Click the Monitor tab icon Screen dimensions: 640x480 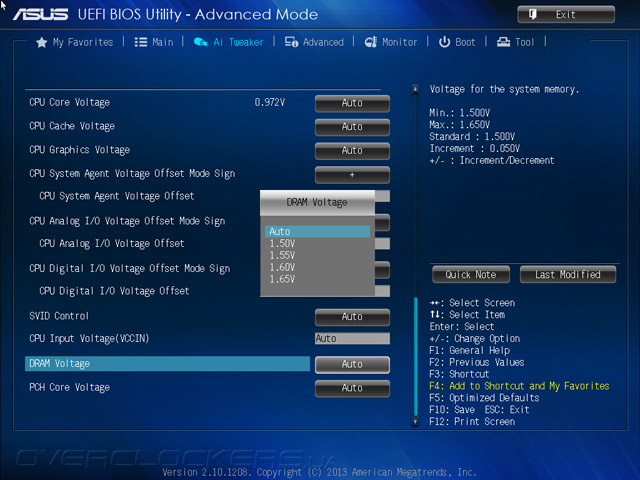371,42
